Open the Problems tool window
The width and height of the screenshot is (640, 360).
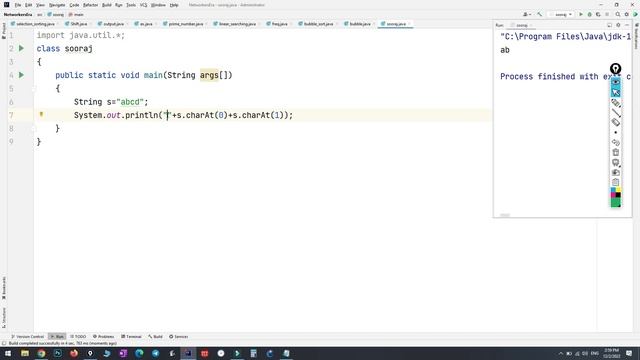click(104, 337)
